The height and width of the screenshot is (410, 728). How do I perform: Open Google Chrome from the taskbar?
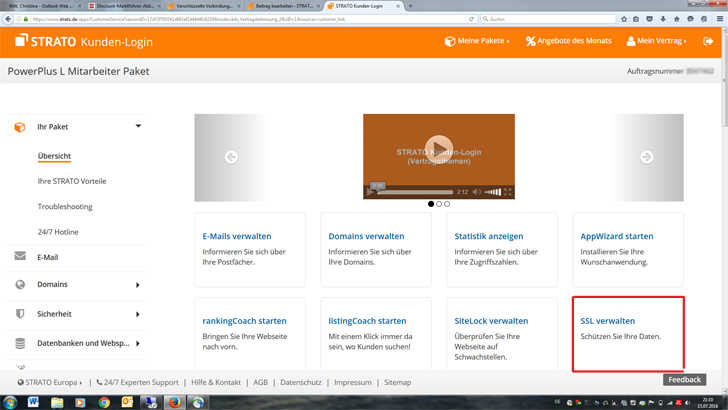pos(104,402)
